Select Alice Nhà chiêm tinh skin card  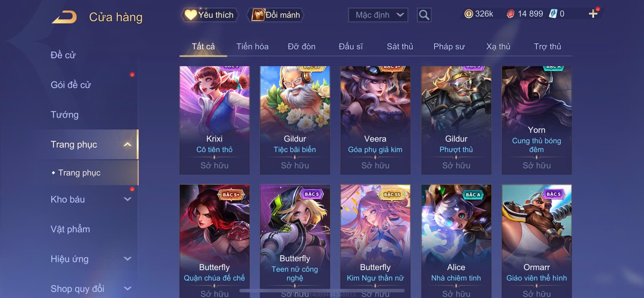(x=456, y=241)
